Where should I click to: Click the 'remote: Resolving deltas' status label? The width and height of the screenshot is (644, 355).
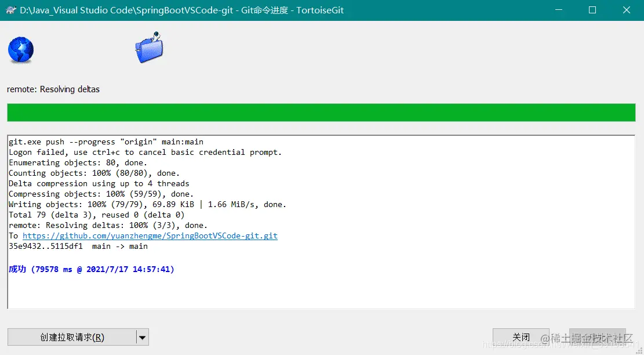[x=53, y=89]
